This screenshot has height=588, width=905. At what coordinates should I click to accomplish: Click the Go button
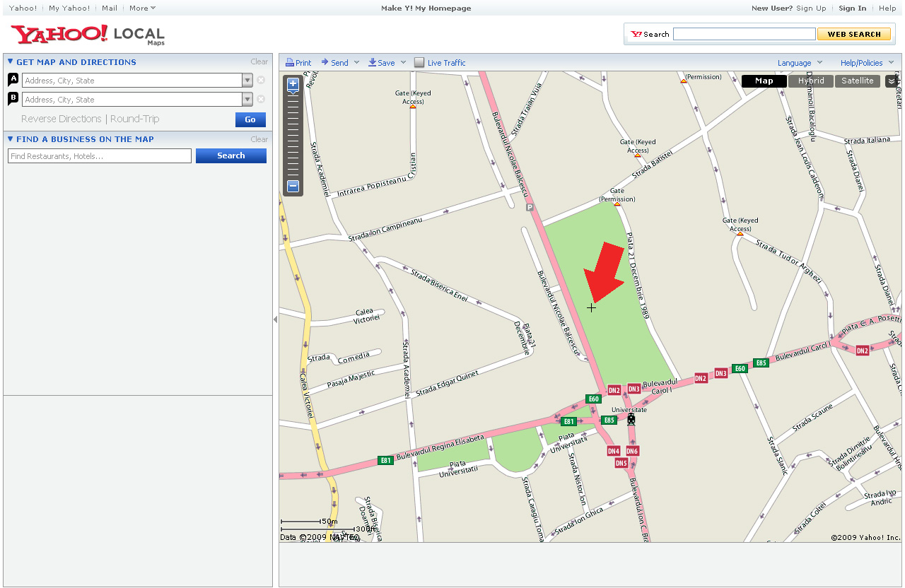[250, 119]
